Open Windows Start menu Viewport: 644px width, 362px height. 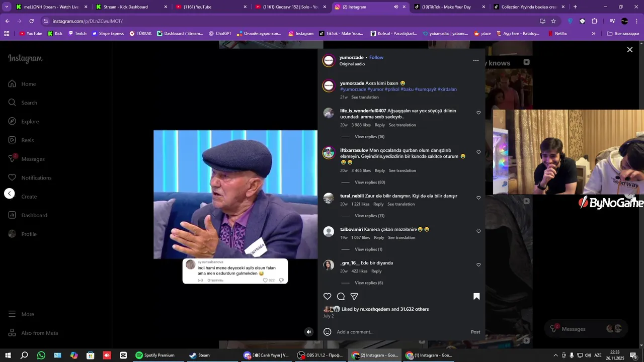coord(7,355)
